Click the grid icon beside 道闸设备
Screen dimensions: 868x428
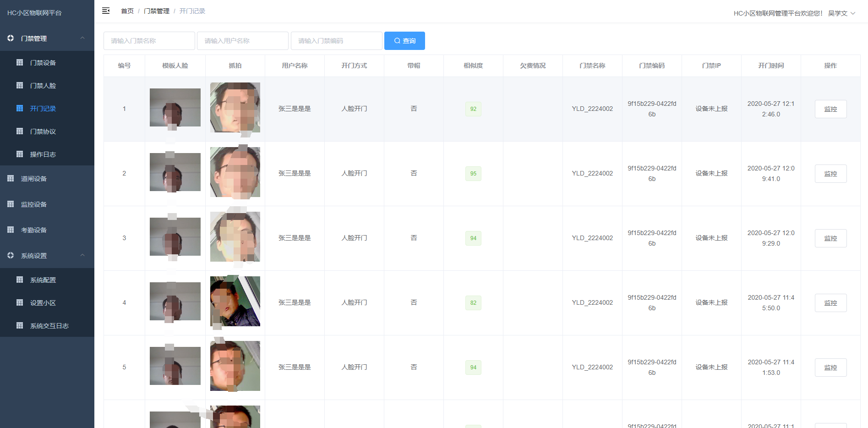coord(11,179)
